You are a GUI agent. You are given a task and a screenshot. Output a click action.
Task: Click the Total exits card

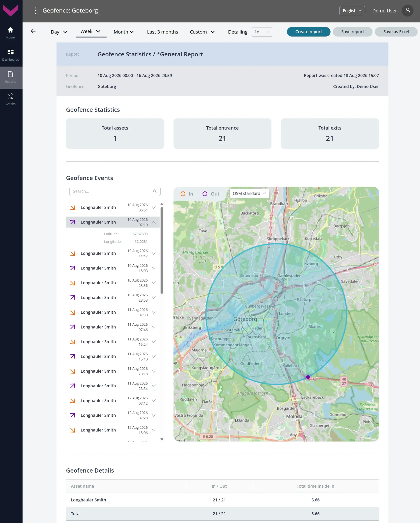[330, 134]
